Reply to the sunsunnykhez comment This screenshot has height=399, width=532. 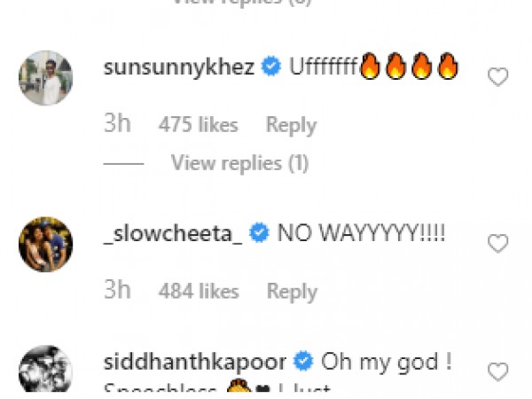coord(292,125)
